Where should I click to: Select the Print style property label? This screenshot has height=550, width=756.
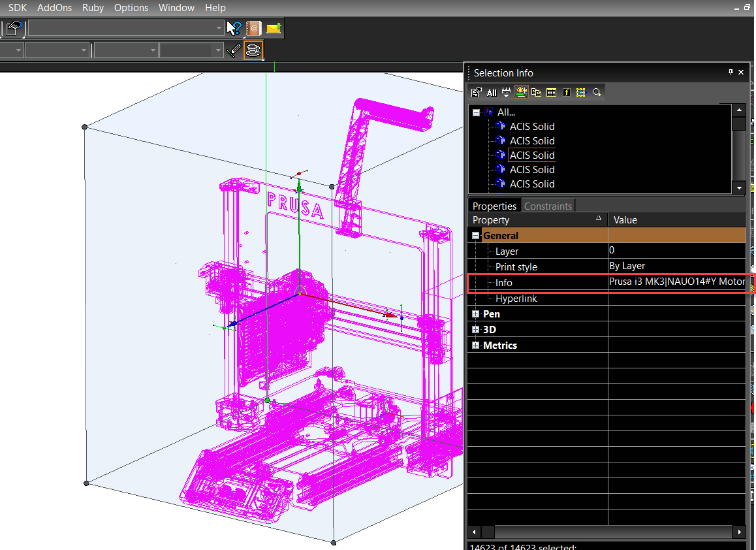(516, 267)
